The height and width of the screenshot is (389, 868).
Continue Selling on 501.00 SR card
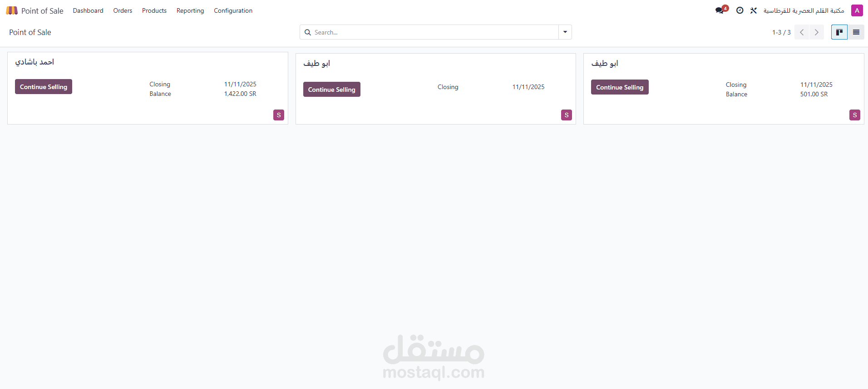[x=620, y=87]
